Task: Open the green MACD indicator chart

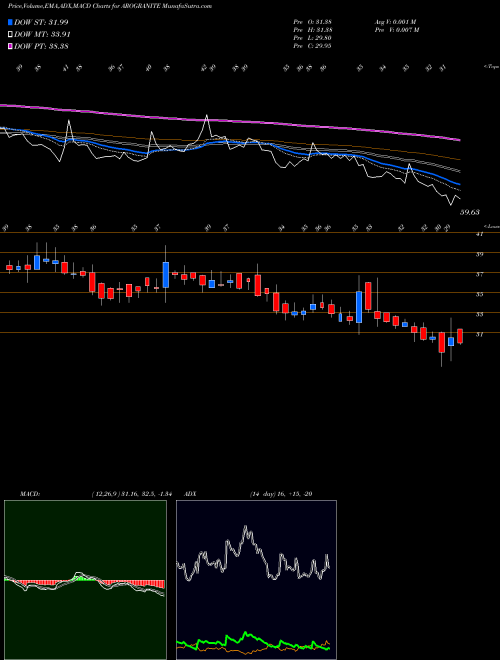Action: pyautogui.click(x=85, y=580)
